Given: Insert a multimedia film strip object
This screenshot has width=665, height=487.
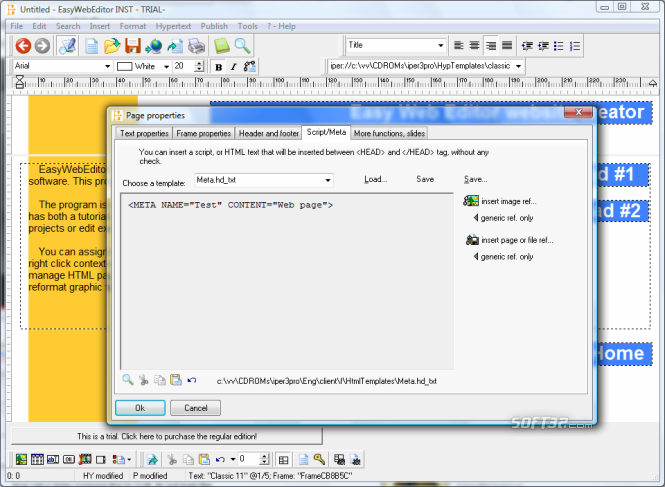Looking at the screenshot, I should pyautogui.click(x=85, y=459).
